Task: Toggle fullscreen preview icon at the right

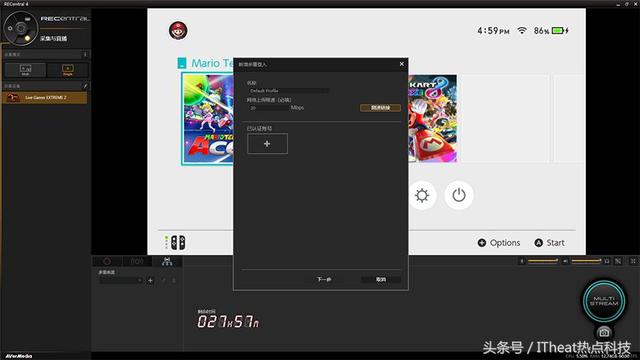Action: (x=633, y=261)
